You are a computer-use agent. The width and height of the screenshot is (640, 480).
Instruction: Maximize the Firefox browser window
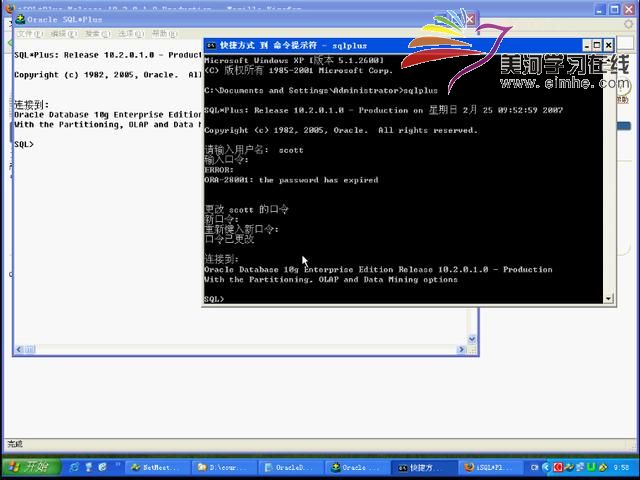[x=614, y=9]
